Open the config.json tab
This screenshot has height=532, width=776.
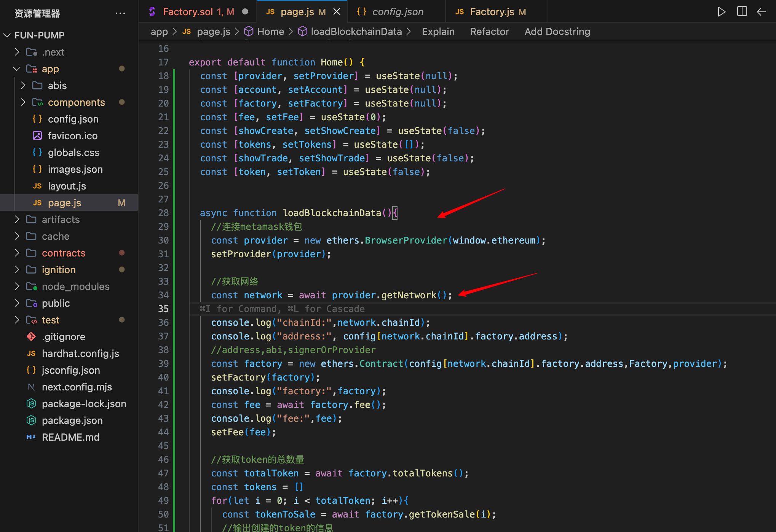point(396,12)
